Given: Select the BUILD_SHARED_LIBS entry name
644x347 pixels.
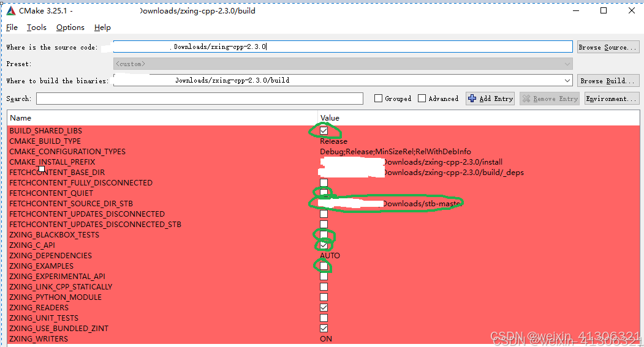Looking at the screenshot, I should (x=45, y=131).
